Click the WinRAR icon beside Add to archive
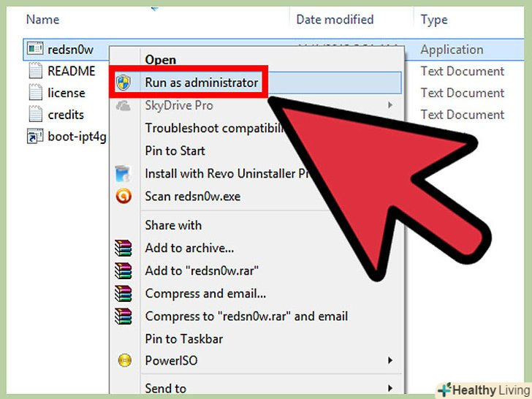Viewport: 532px width, 399px height. click(123, 248)
